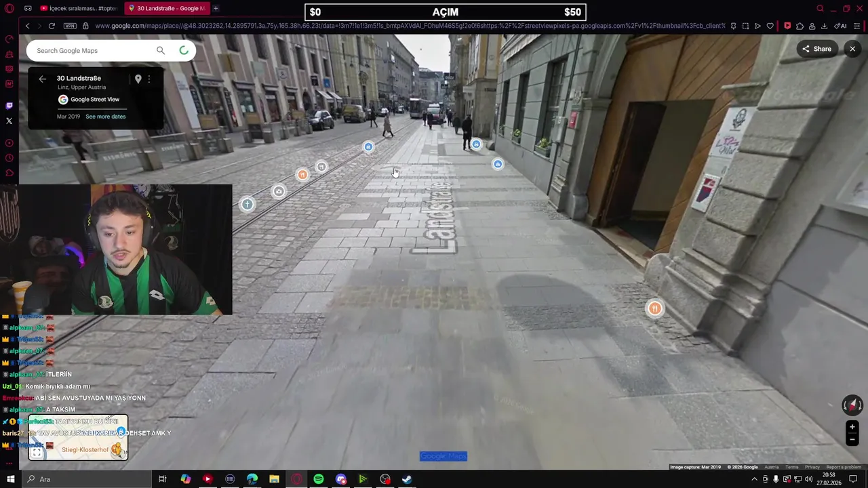This screenshot has width=868, height=488.
Task: Switch to the YouTube İçecek sıralaması tab
Action: (79, 8)
